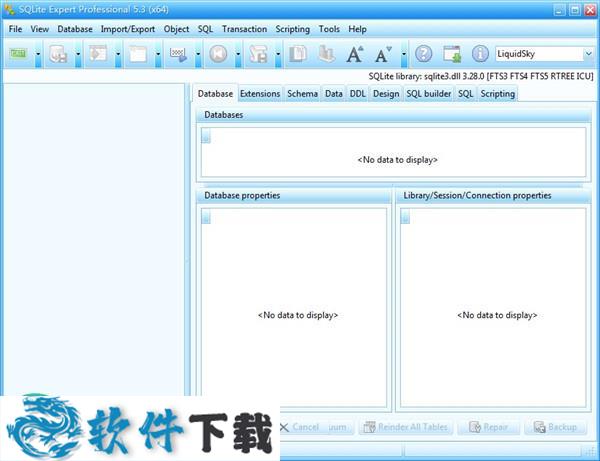Click the increase font size icon
Viewport: 600px width, 461px height.
click(355, 54)
